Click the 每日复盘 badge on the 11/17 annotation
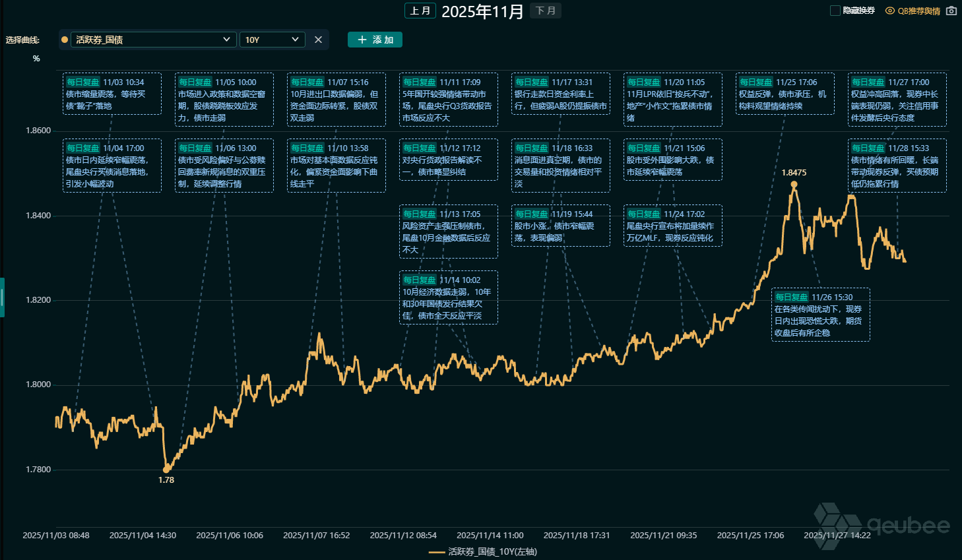This screenshot has height=560, width=962. click(x=530, y=82)
